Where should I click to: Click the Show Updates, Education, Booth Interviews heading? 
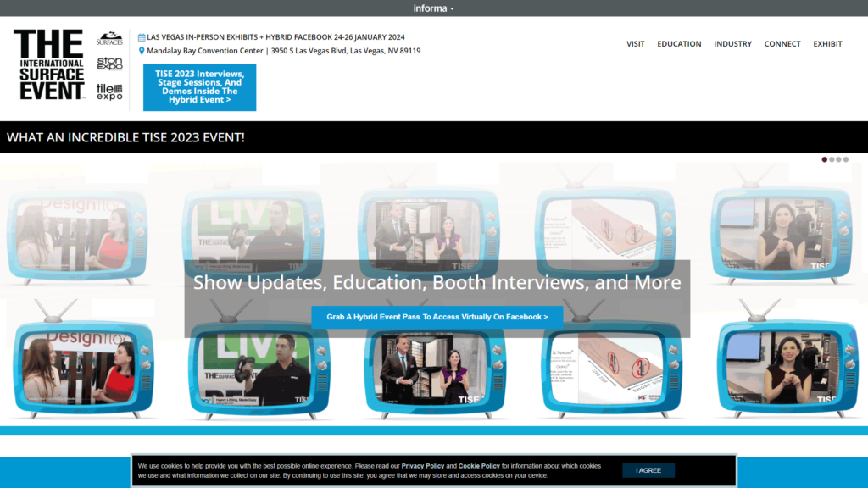point(437,282)
